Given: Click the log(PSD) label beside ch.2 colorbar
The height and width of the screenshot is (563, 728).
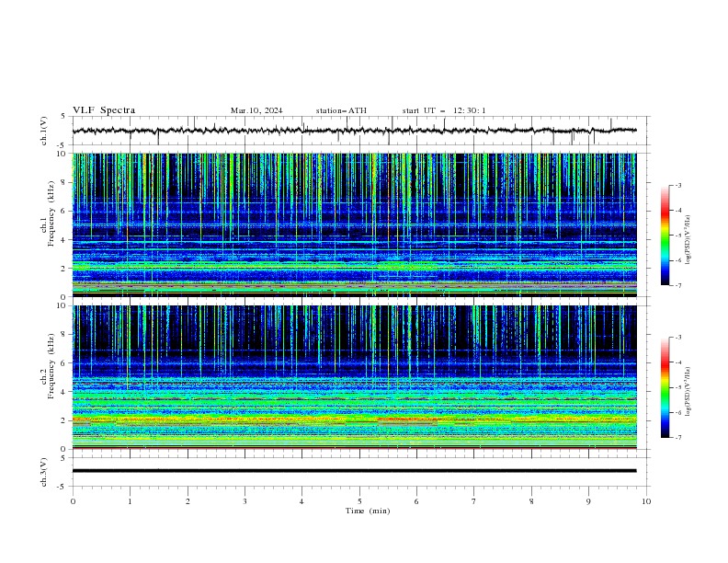Looking at the screenshot, I should tap(688, 391).
